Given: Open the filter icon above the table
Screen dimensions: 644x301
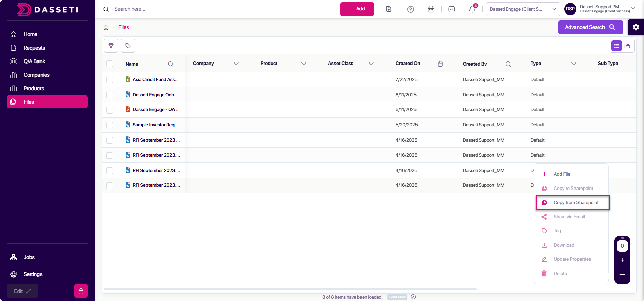Looking at the screenshot, I should (111, 46).
